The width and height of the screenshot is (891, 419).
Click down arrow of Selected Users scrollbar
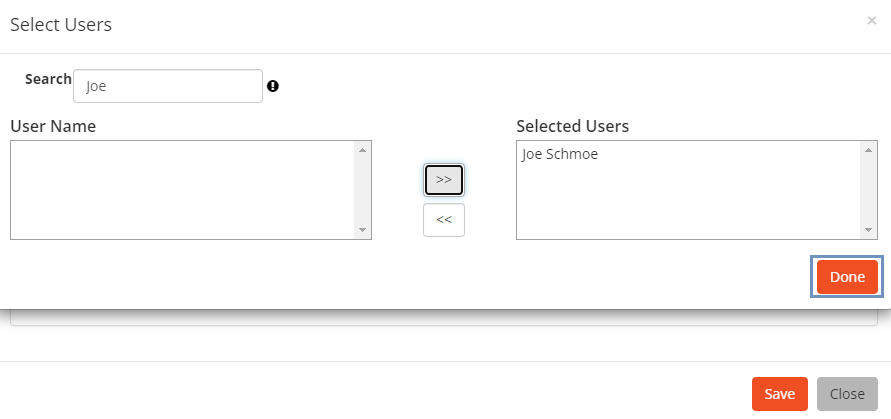[x=868, y=230]
